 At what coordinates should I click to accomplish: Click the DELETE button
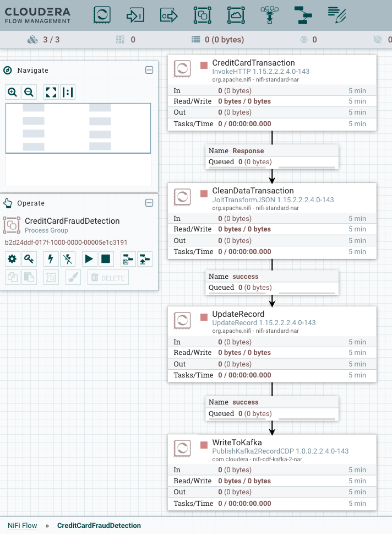(108, 277)
